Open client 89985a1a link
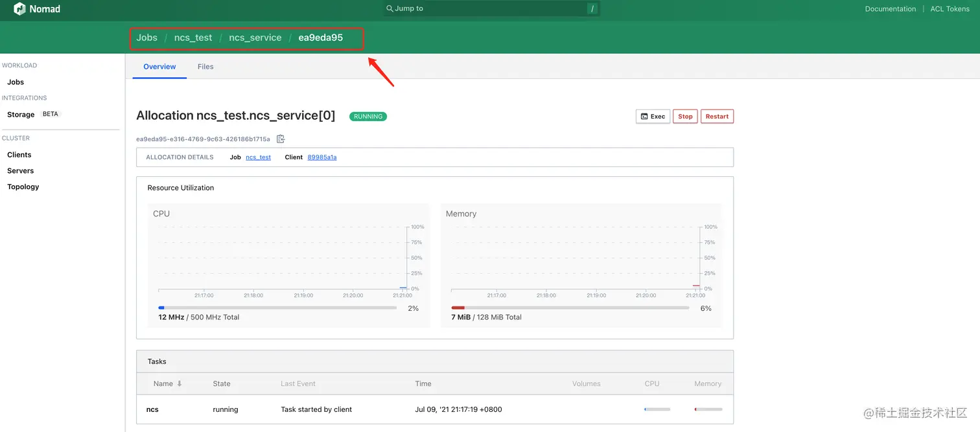 322,157
